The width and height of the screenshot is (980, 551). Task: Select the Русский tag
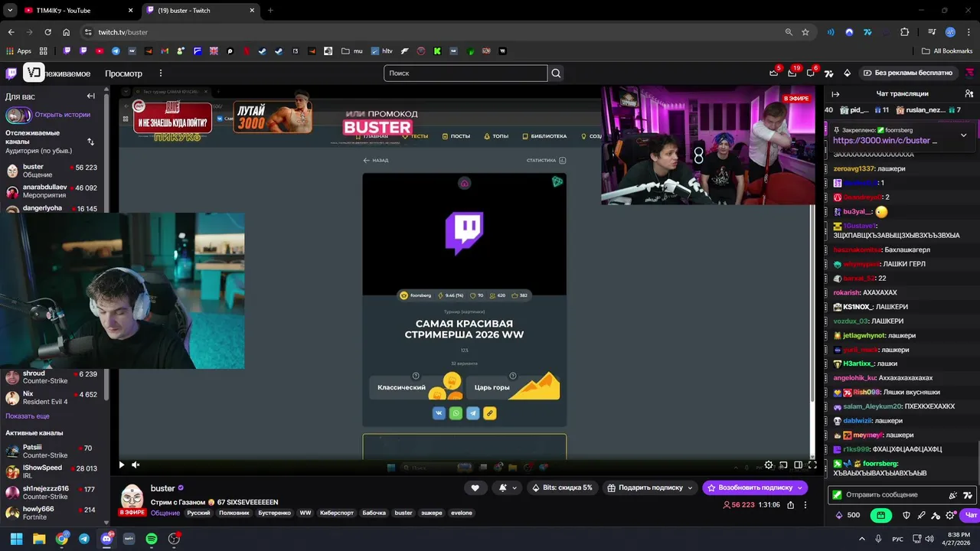[198, 513]
